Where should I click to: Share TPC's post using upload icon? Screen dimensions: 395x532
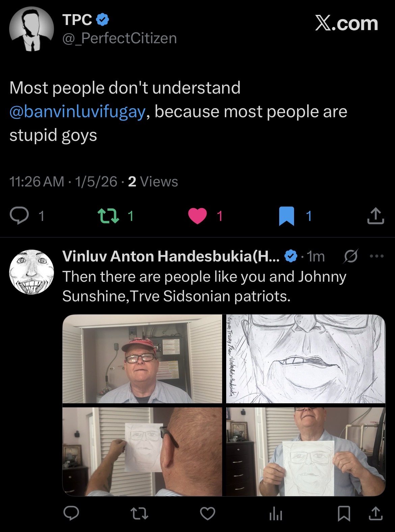[x=375, y=216]
